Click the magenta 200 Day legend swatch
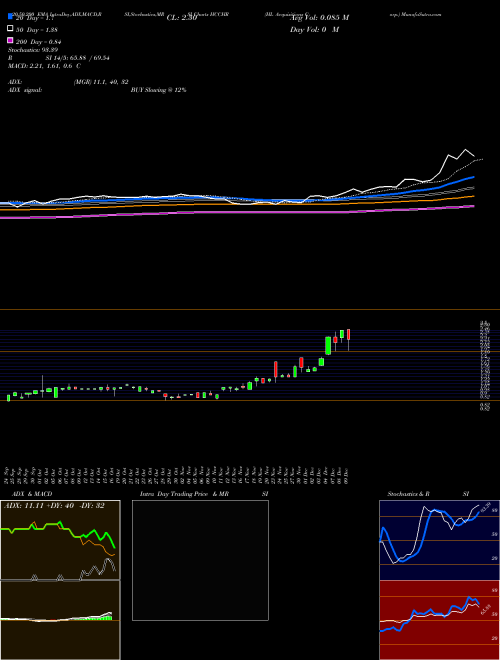 (x=10, y=41)
